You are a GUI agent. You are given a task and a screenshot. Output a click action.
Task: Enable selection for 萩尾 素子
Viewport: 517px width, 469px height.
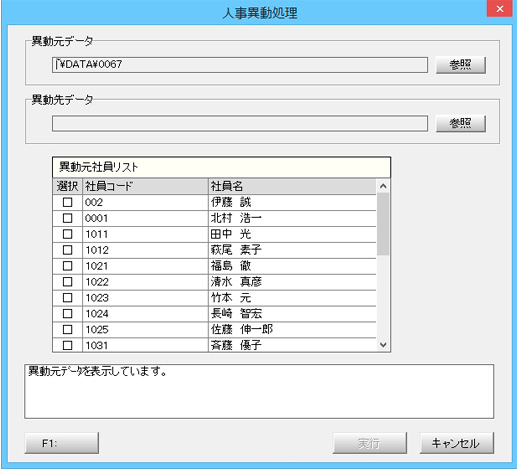[67, 250]
